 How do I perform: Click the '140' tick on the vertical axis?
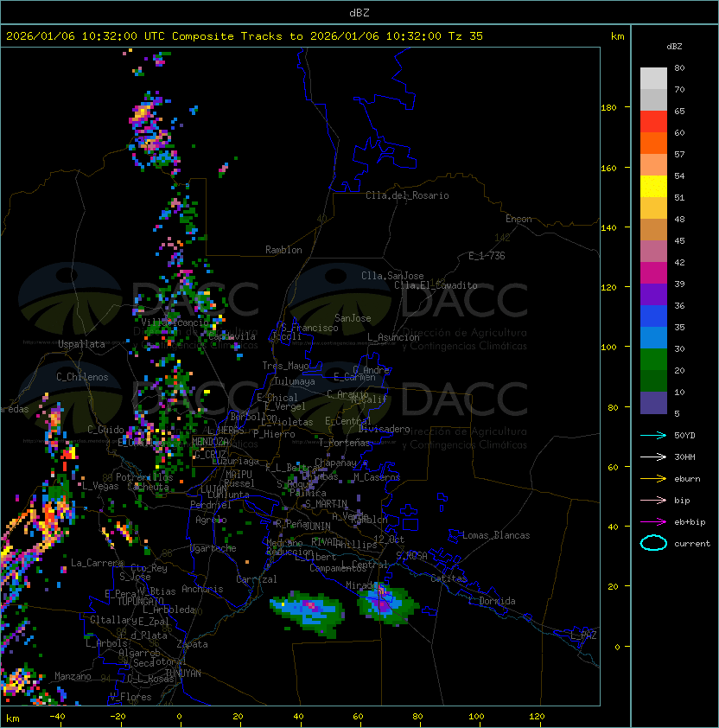click(x=608, y=227)
